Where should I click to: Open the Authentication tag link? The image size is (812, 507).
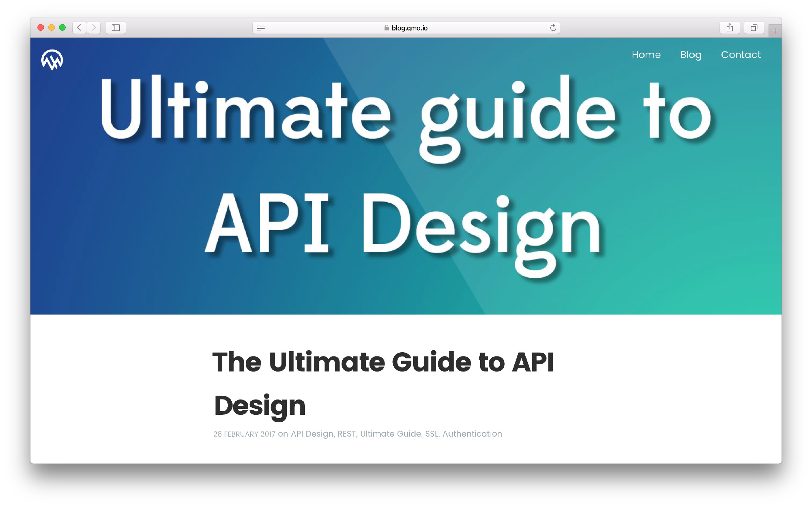pos(472,434)
